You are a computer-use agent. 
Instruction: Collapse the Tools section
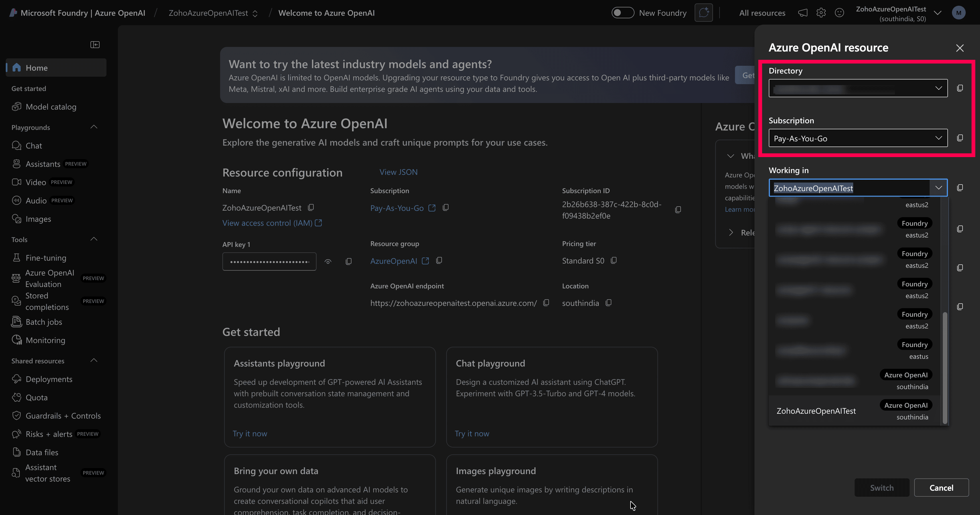tap(94, 239)
